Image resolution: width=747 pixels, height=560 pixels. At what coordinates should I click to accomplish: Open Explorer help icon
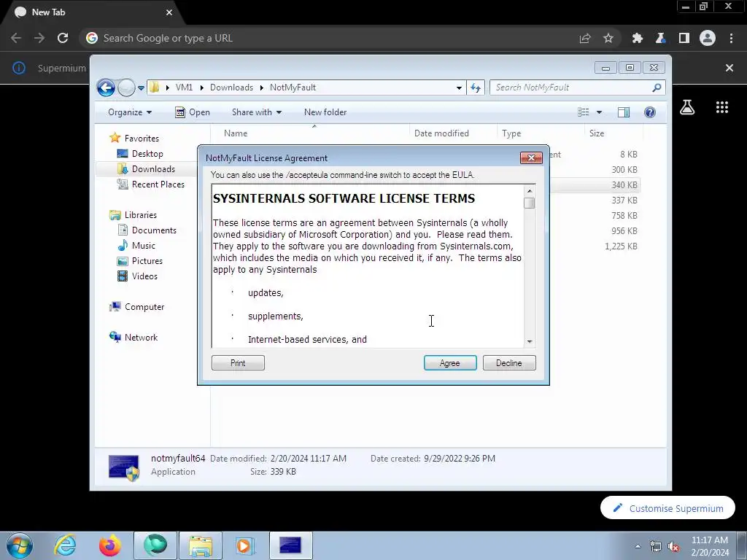pyautogui.click(x=650, y=112)
